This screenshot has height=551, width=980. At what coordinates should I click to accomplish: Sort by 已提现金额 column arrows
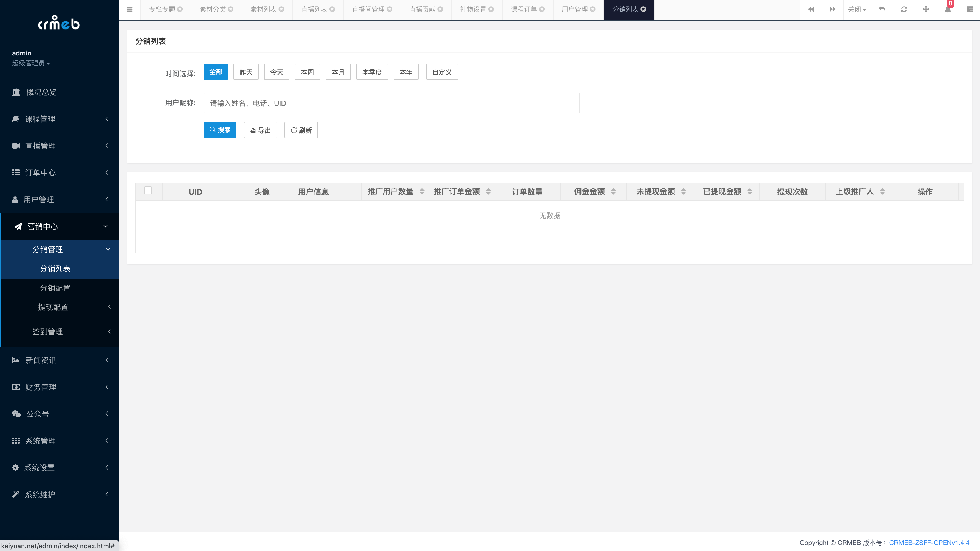pyautogui.click(x=750, y=192)
